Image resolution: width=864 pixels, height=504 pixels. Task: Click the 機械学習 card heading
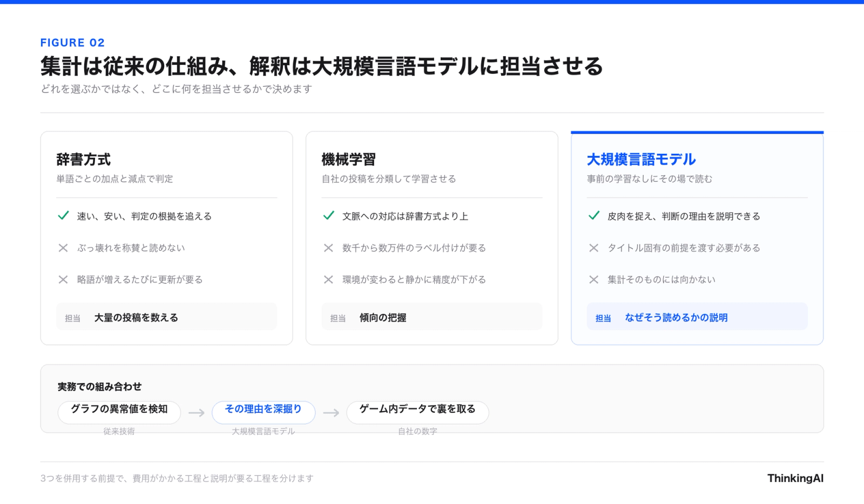(x=349, y=159)
